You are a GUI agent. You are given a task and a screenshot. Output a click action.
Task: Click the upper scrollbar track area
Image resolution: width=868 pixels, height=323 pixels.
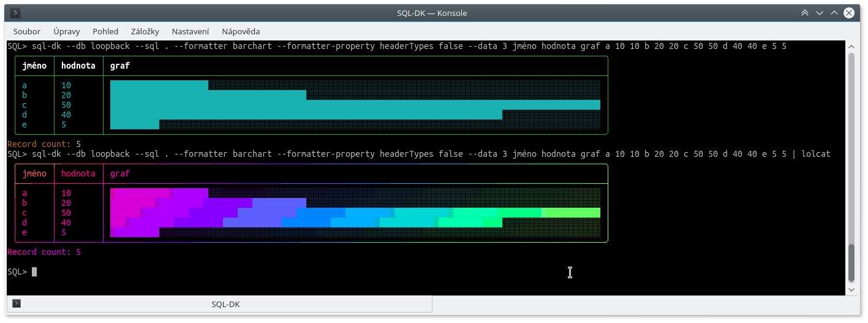click(x=851, y=147)
